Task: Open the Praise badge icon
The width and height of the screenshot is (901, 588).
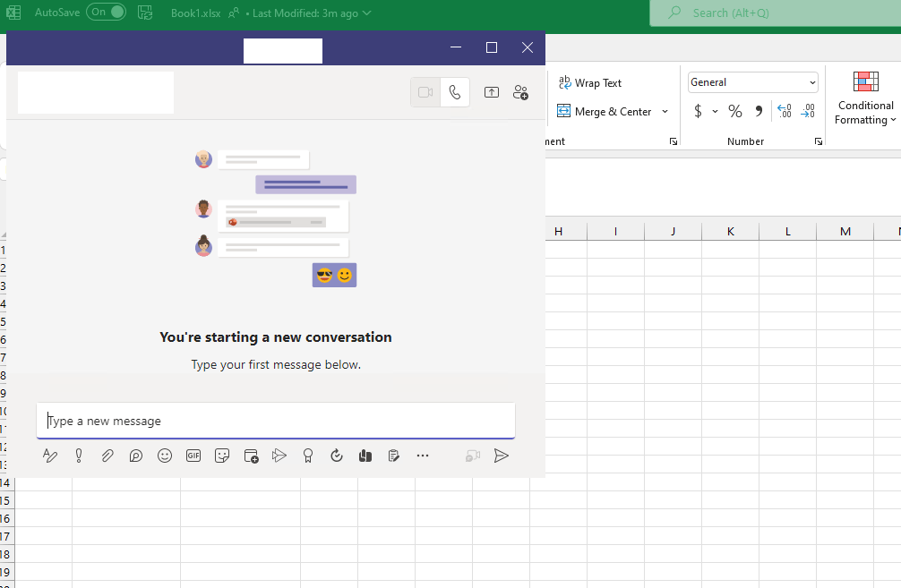Action: (x=308, y=456)
